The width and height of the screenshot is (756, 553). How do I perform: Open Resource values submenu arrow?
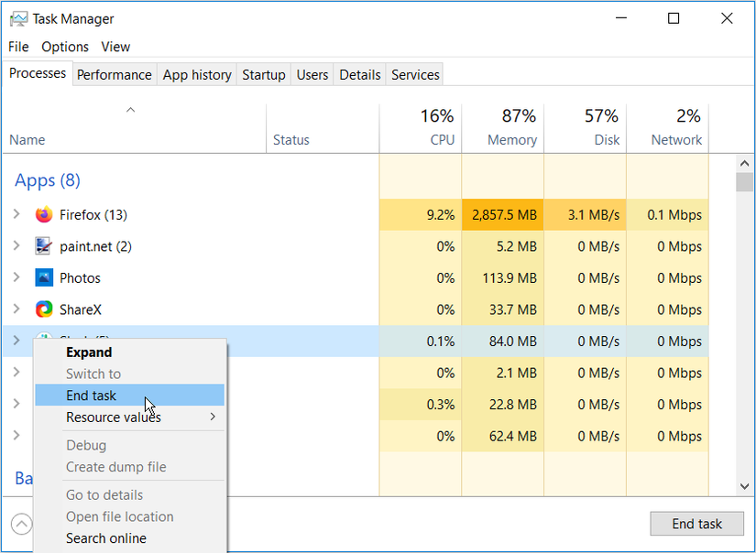213,417
